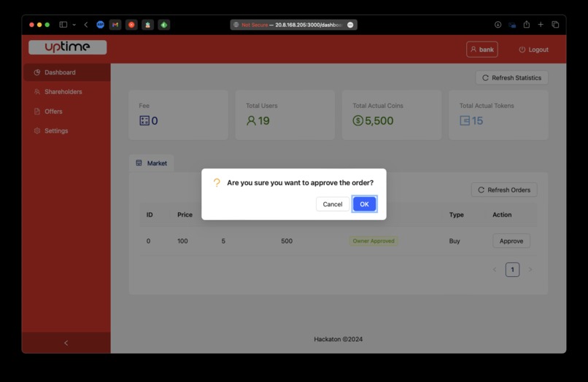Click the Total Users person icon
588x382 pixels.
pos(251,120)
